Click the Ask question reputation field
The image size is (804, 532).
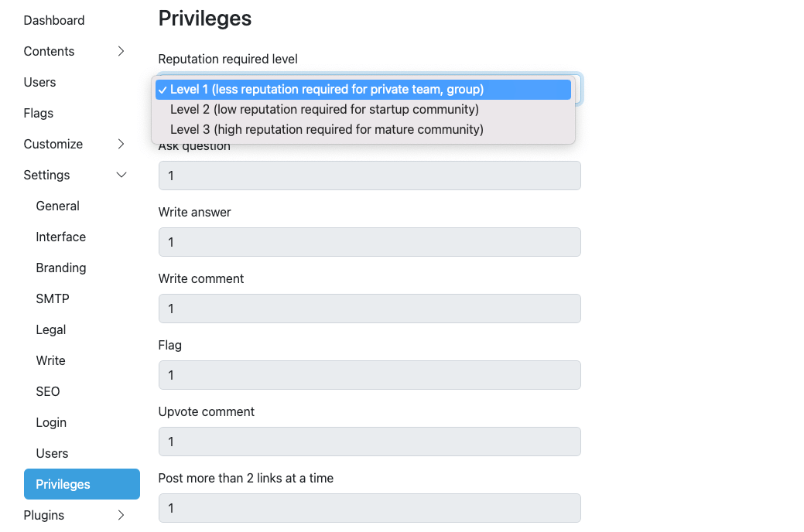(369, 176)
